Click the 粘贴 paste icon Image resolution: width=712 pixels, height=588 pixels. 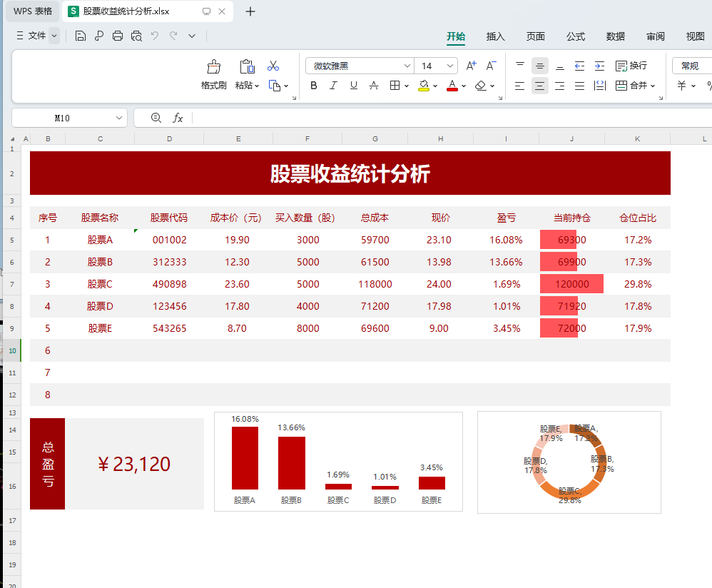246,65
